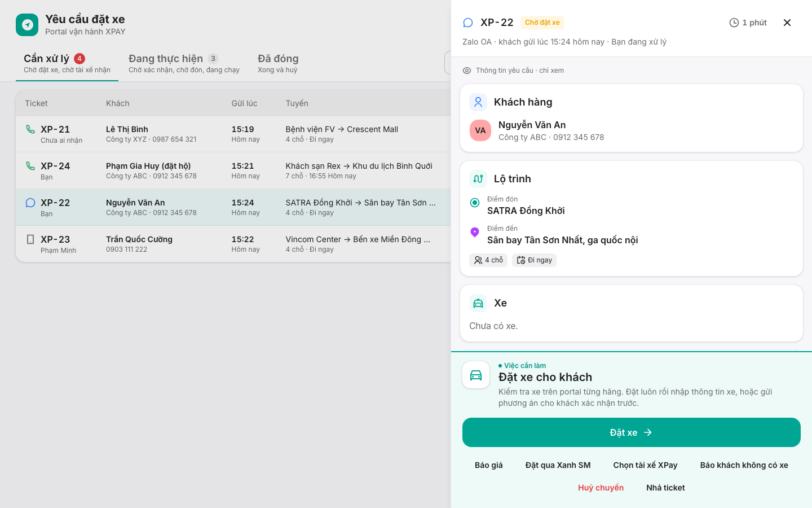
Task: Click destination Sân bay Tân Sơn Nhất, ga quốc nội
Action: click(563, 240)
